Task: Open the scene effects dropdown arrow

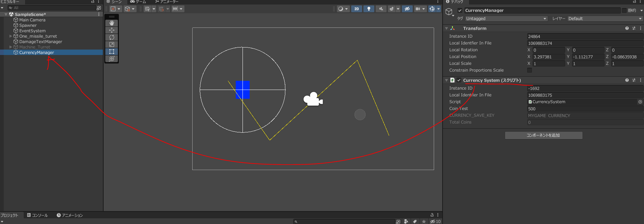Action: [x=398, y=9]
